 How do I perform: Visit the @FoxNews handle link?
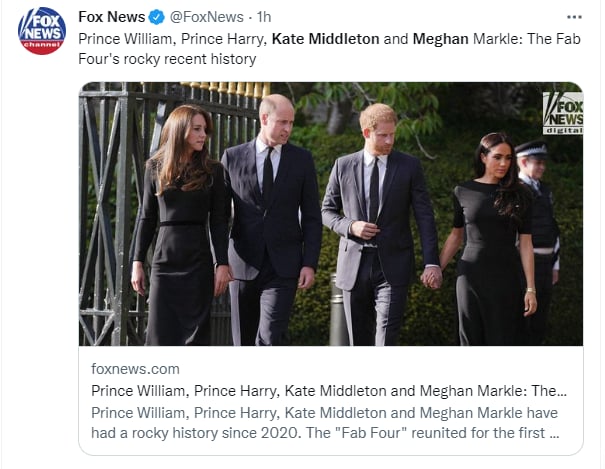[x=207, y=17]
